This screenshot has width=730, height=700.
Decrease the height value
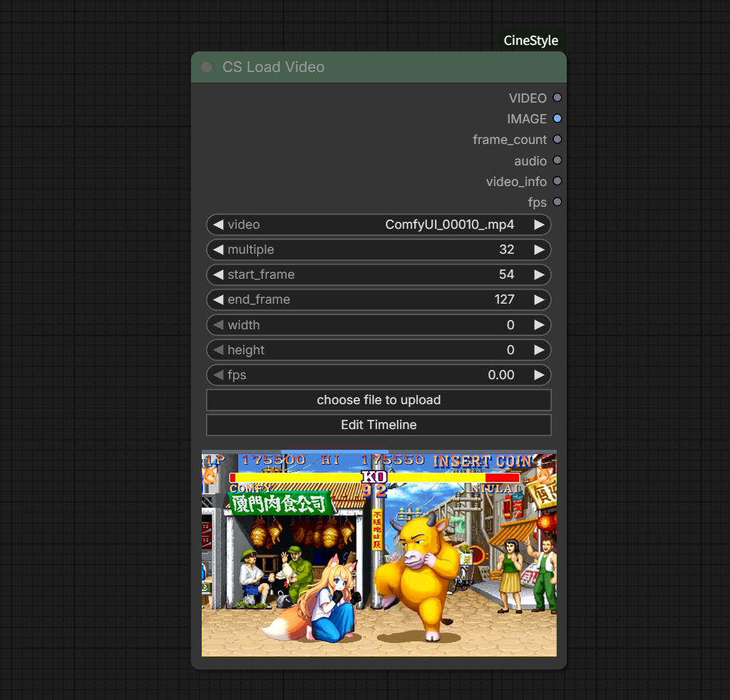click(x=218, y=349)
